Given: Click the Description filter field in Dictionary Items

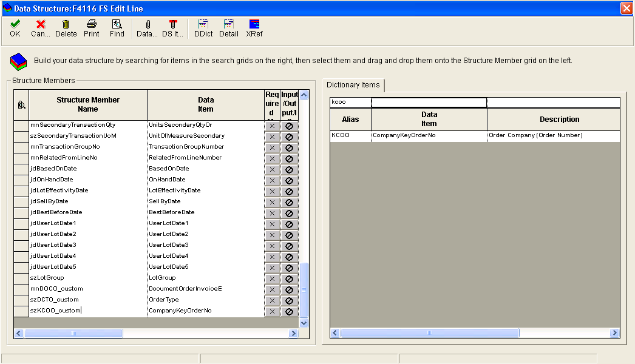Looking at the screenshot, I should point(553,103).
